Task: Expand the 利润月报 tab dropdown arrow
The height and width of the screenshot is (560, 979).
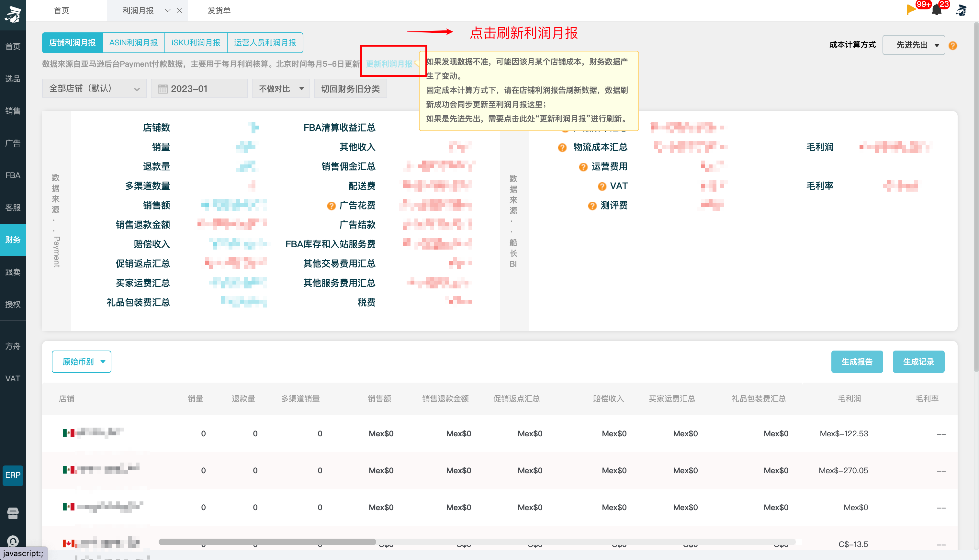Action: (x=167, y=10)
